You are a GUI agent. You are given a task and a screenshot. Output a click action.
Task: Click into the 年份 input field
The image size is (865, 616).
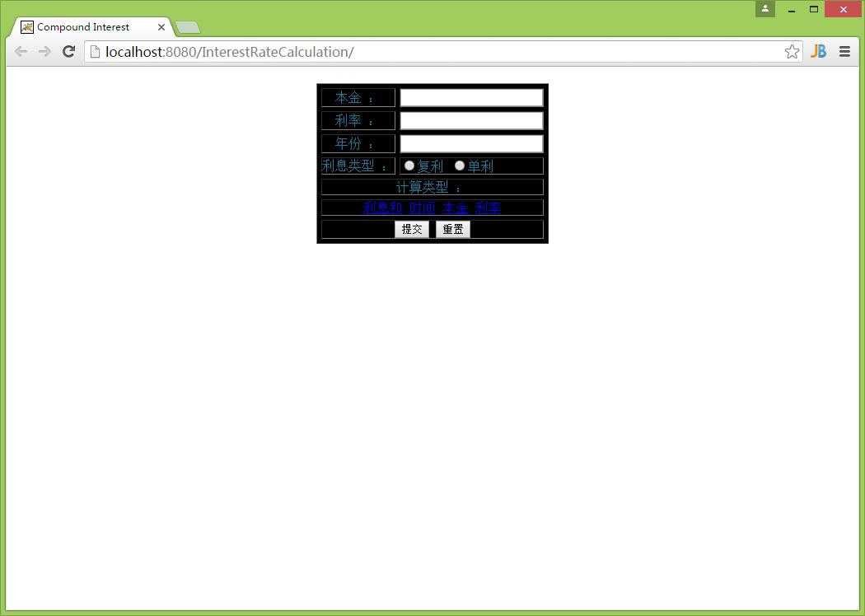472,144
